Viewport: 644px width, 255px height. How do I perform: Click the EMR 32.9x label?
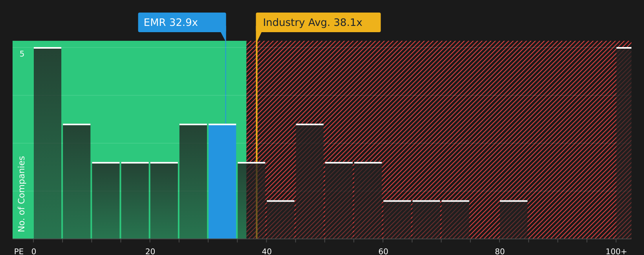182,22
